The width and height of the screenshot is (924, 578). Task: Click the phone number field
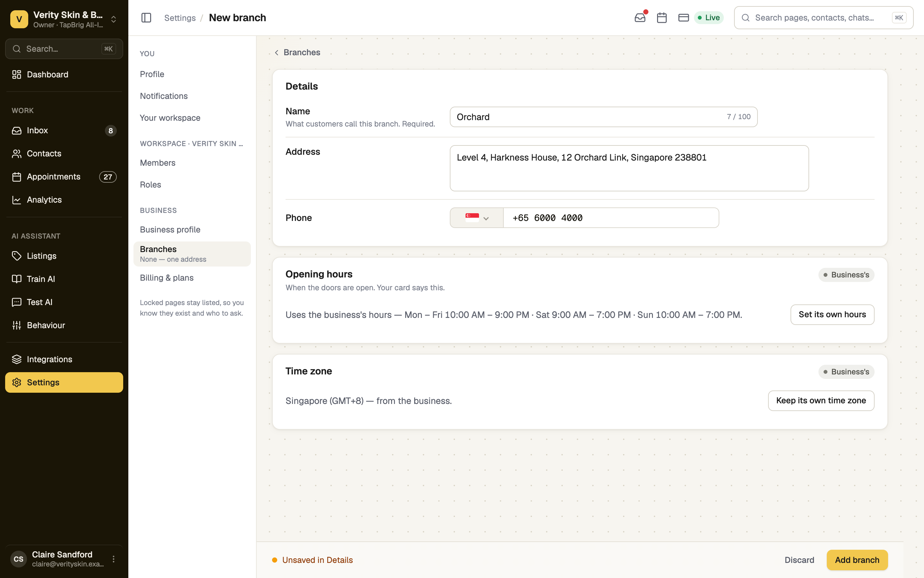[611, 218]
